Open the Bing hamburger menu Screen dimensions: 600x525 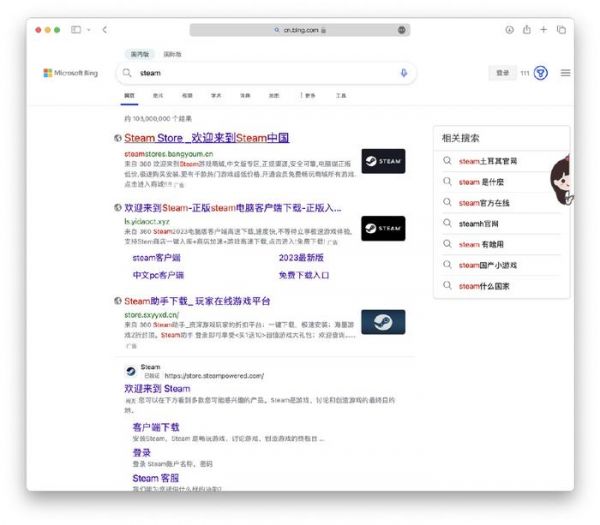[565, 73]
